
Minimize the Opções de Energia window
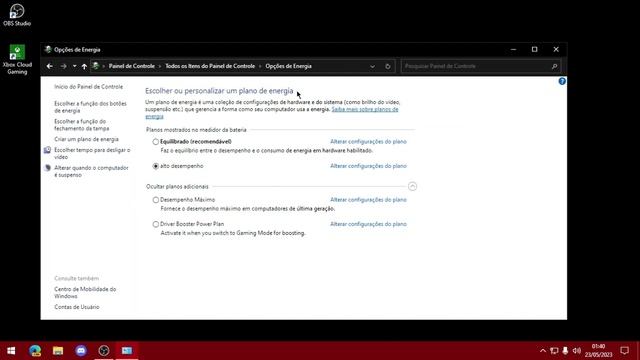click(x=513, y=49)
